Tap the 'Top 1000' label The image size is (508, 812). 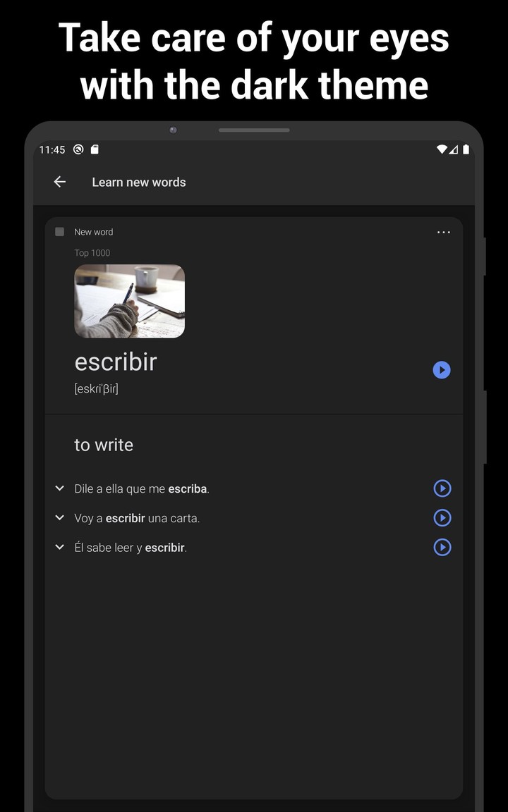pos(92,253)
